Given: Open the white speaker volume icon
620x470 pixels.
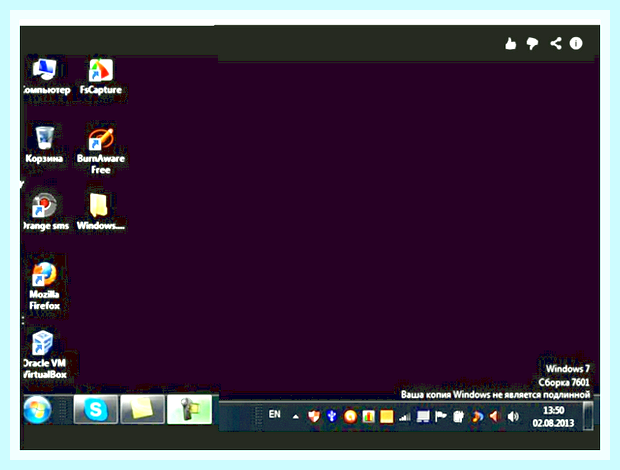Looking at the screenshot, I should 513,416.
